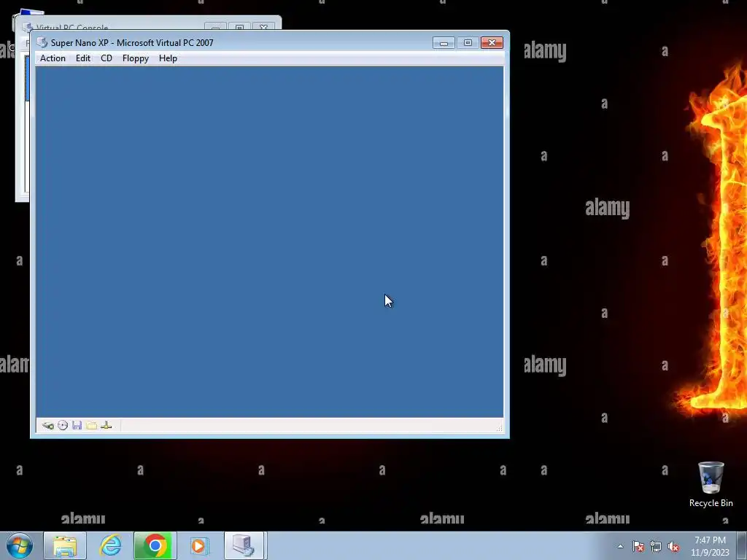Open Windows Explorer from the taskbar
This screenshot has width=747, height=560.
coord(65,545)
